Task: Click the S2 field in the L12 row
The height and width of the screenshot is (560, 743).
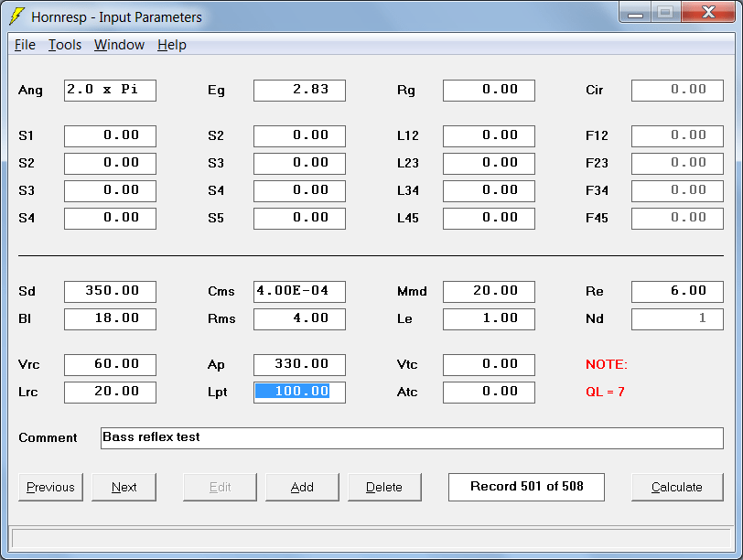Action: (299, 136)
